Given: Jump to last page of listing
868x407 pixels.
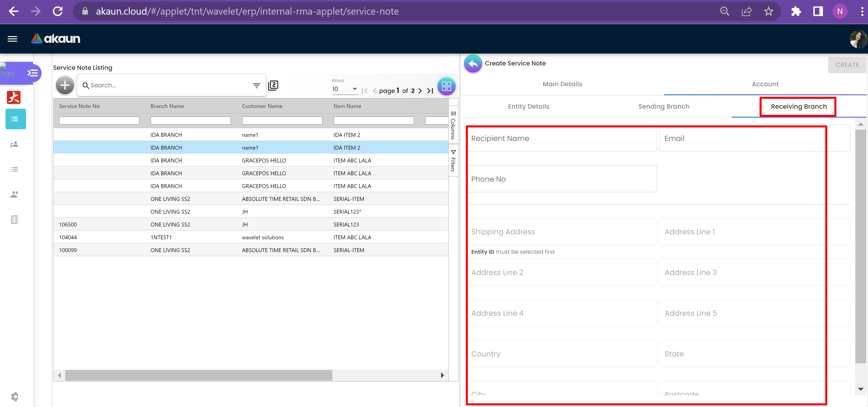Looking at the screenshot, I should coord(430,91).
